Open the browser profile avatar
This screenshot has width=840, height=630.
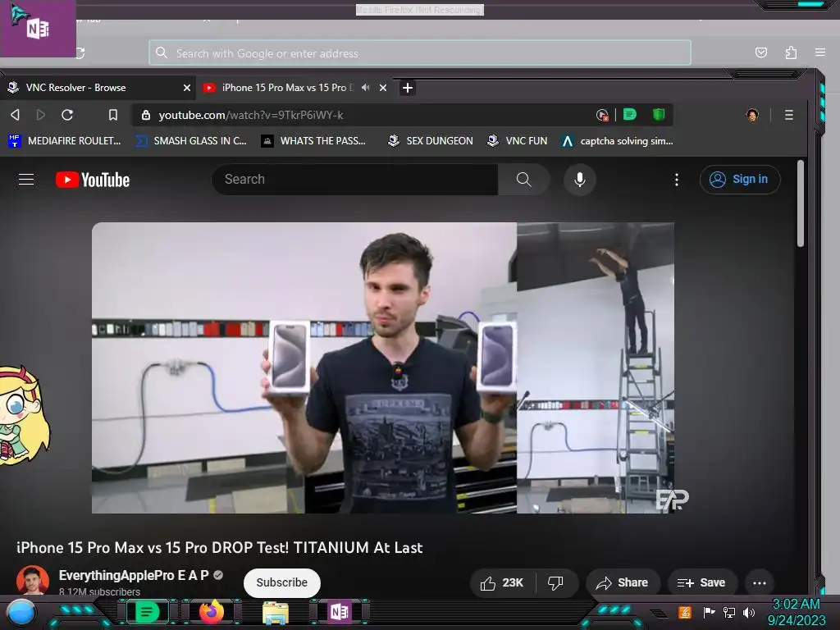click(752, 115)
